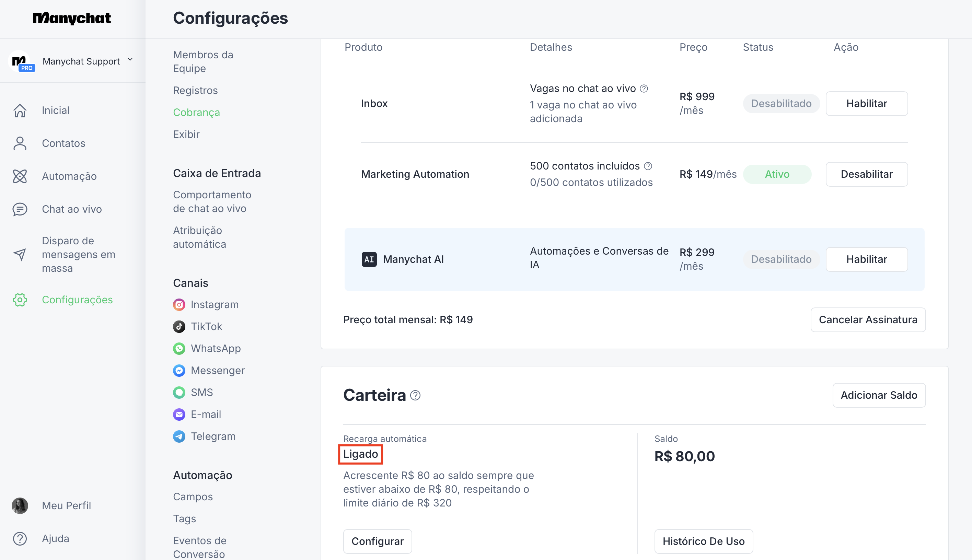
Task: Click the Meu Perfil avatar photo
Action: click(x=20, y=505)
